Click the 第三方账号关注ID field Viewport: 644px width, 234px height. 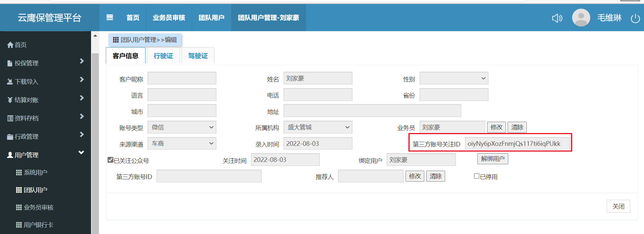[517, 143]
